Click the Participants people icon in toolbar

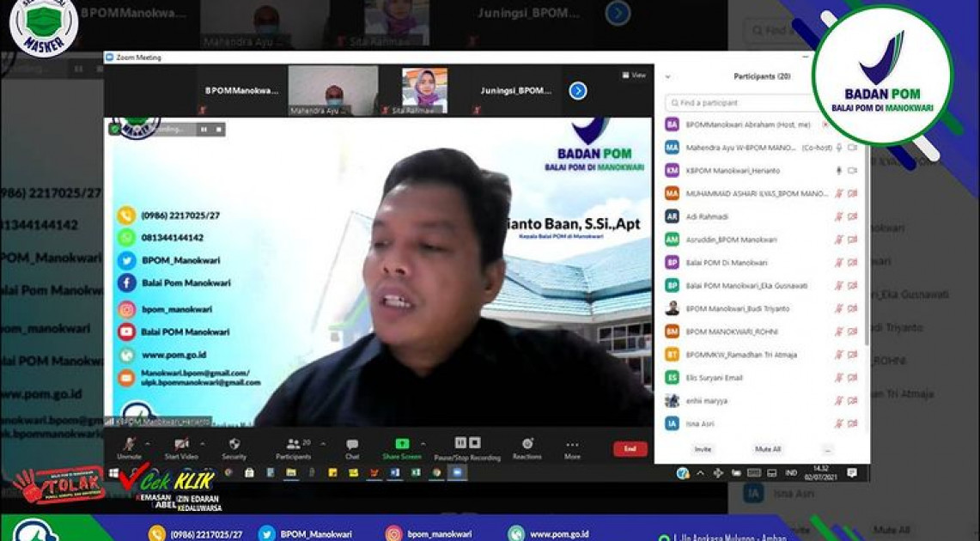point(293,444)
